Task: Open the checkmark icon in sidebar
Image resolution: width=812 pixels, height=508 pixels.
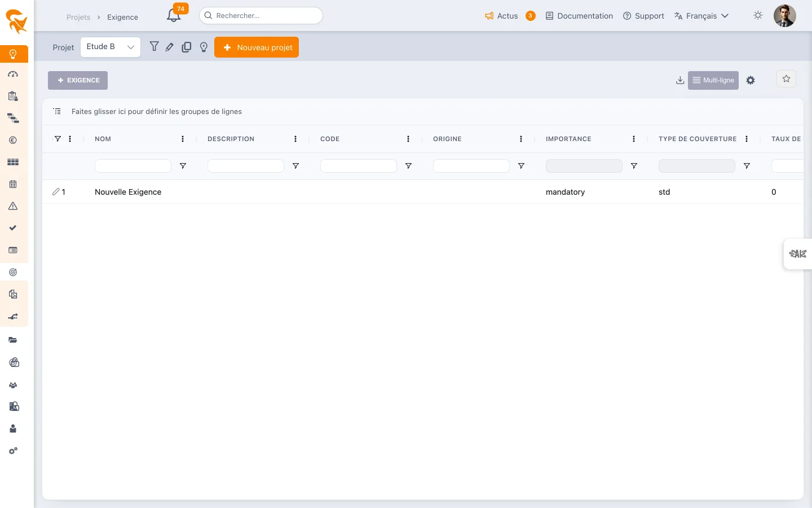Action: (x=13, y=228)
